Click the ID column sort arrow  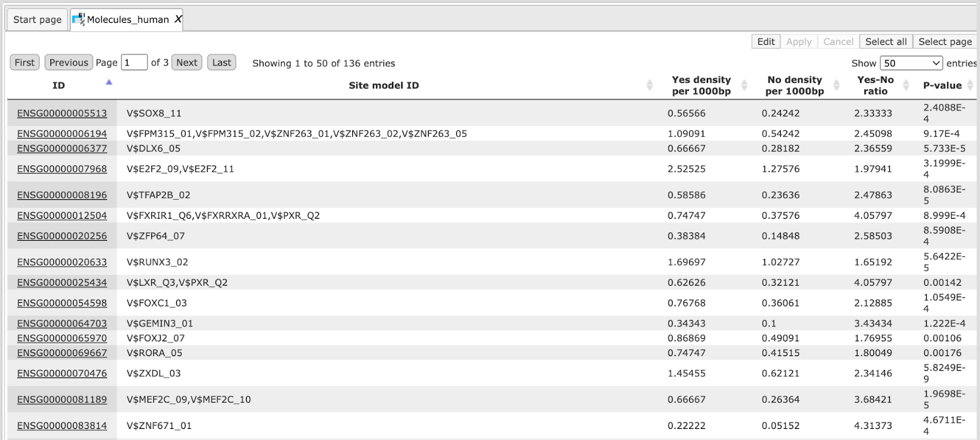point(109,82)
